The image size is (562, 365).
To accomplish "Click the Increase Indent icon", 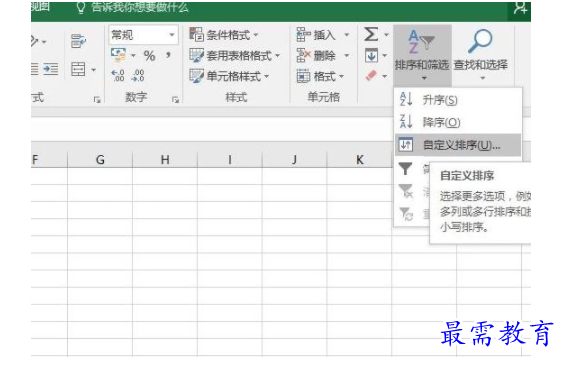I will 51,69.
